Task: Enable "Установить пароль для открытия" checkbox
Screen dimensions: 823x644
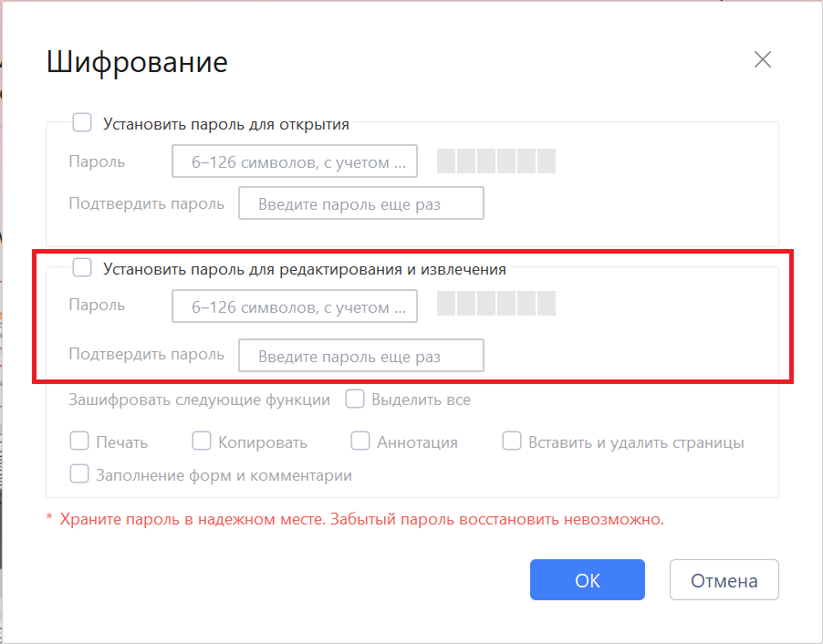Action: [x=82, y=122]
